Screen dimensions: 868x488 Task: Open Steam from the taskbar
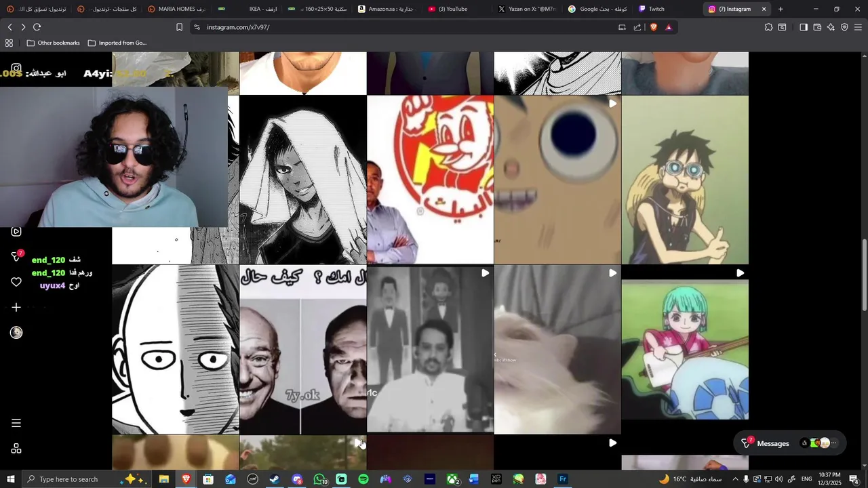pyautogui.click(x=275, y=479)
